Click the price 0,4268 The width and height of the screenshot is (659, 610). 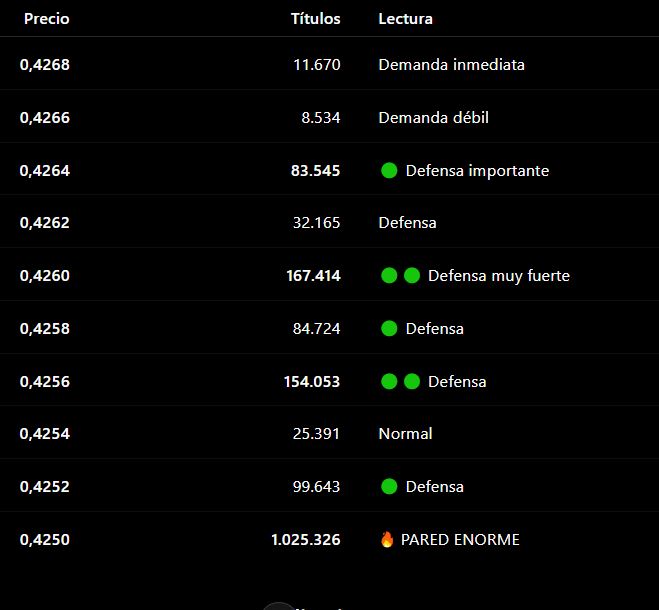click(45, 65)
